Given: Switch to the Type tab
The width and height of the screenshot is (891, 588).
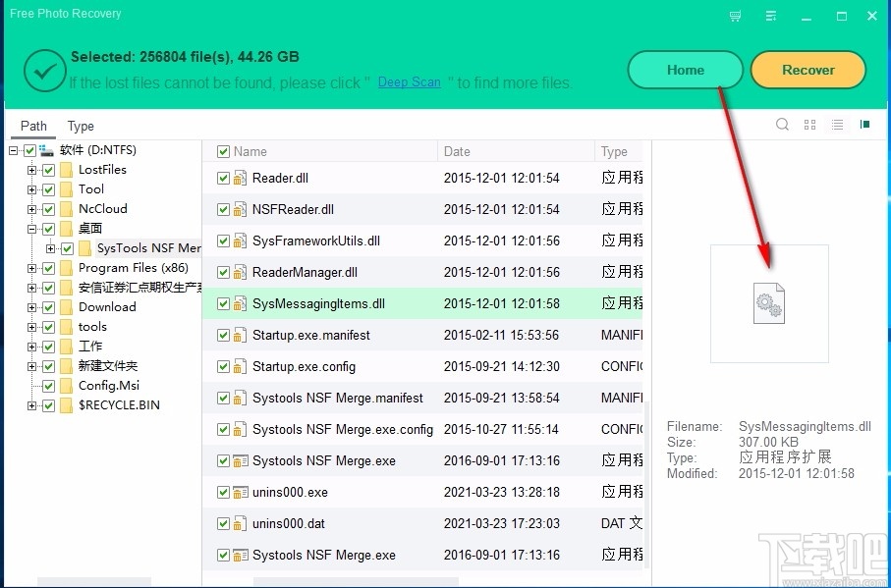Looking at the screenshot, I should coord(81,126).
